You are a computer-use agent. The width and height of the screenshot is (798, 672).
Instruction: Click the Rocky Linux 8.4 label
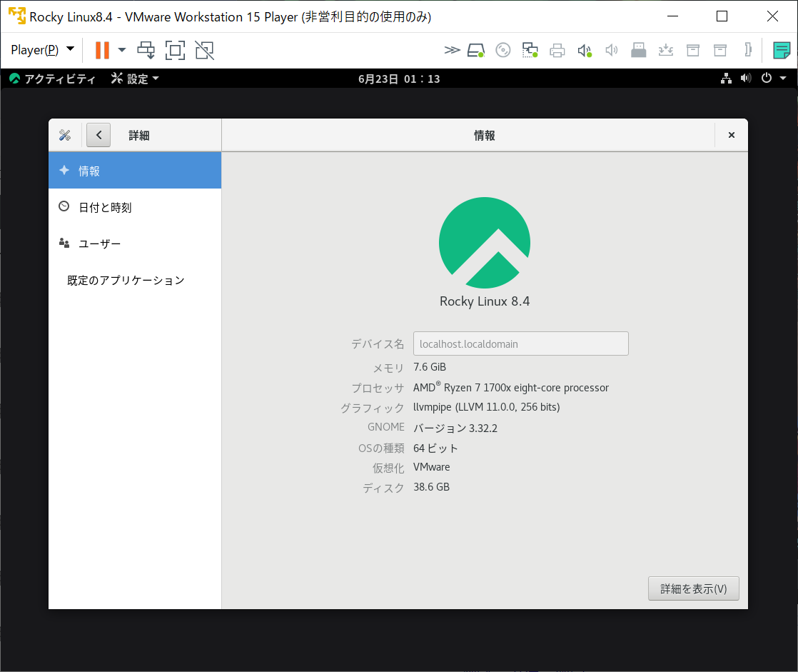tap(485, 301)
